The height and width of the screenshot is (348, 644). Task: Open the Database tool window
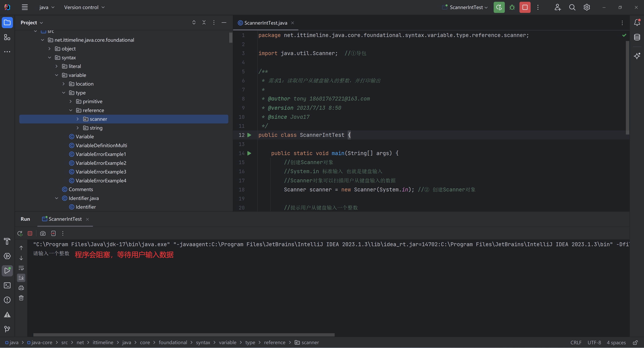click(x=637, y=38)
